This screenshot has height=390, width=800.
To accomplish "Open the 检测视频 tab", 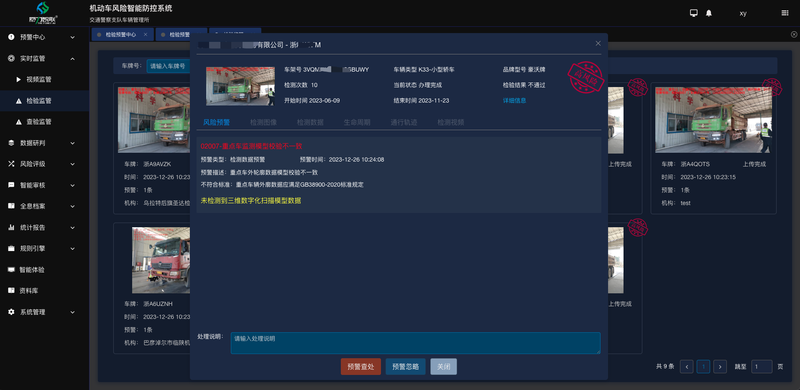I will click(451, 123).
